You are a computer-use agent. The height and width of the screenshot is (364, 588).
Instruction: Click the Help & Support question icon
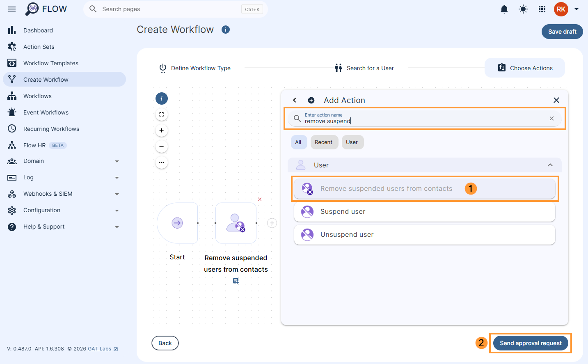tap(12, 227)
